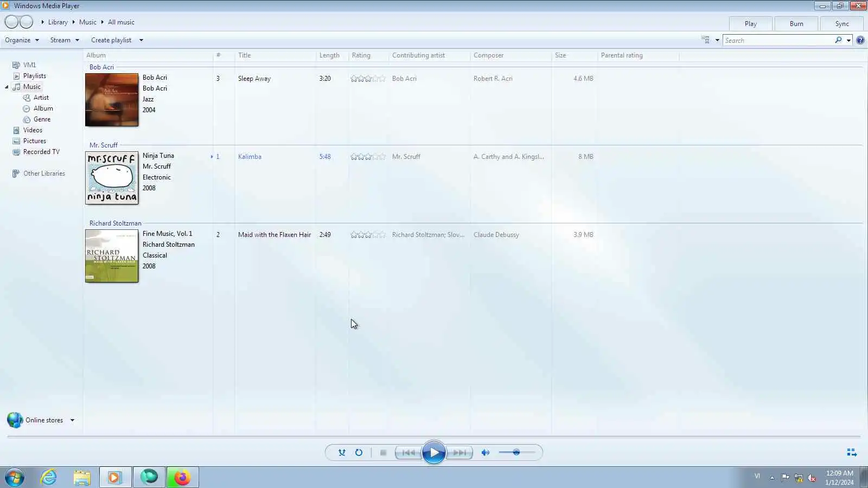
Task: Set the star rating for Kalimba
Action: pos(368,157)
